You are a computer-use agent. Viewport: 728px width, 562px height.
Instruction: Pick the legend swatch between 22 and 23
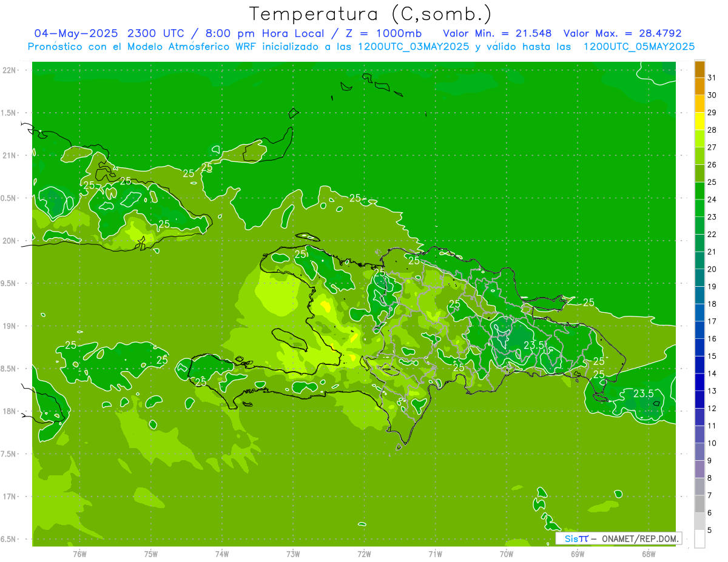699,226
